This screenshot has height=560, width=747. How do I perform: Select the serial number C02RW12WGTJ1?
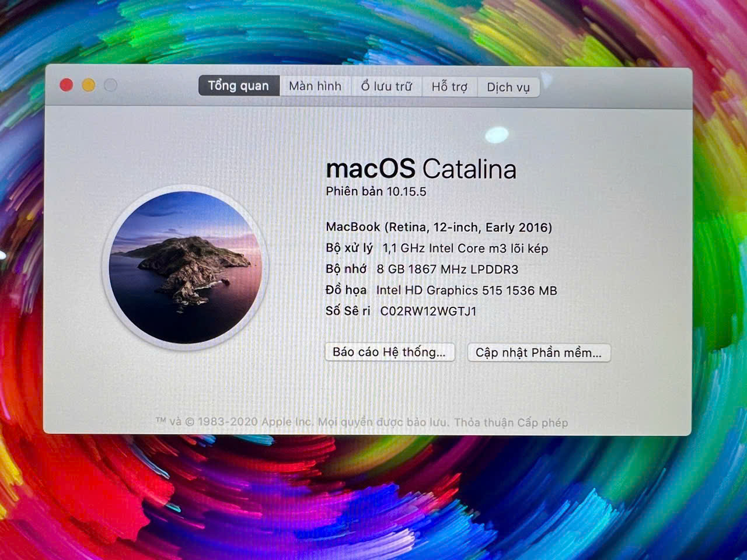coord(428,311)
